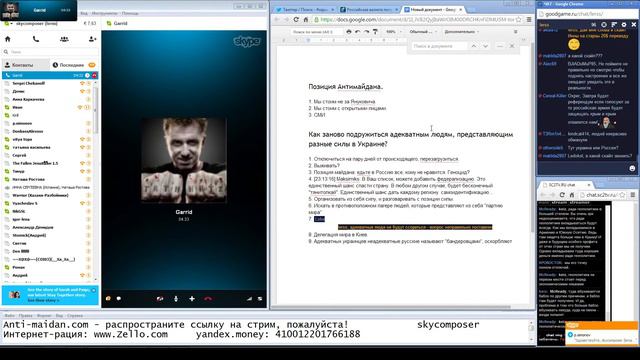Open Skype Home via house icon
Image resolution: width=640 pixels, height=360 pixels.
click(7, 39)
